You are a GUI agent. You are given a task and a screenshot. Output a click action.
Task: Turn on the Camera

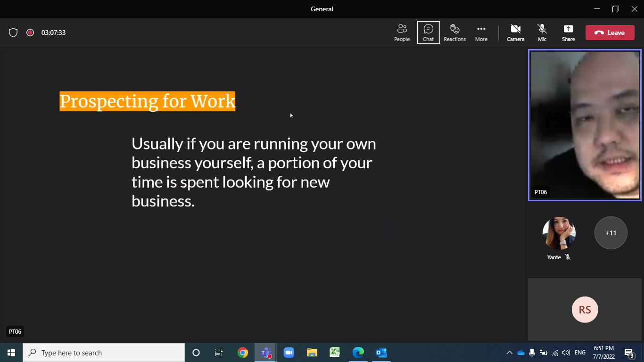(x=515, y=33)
